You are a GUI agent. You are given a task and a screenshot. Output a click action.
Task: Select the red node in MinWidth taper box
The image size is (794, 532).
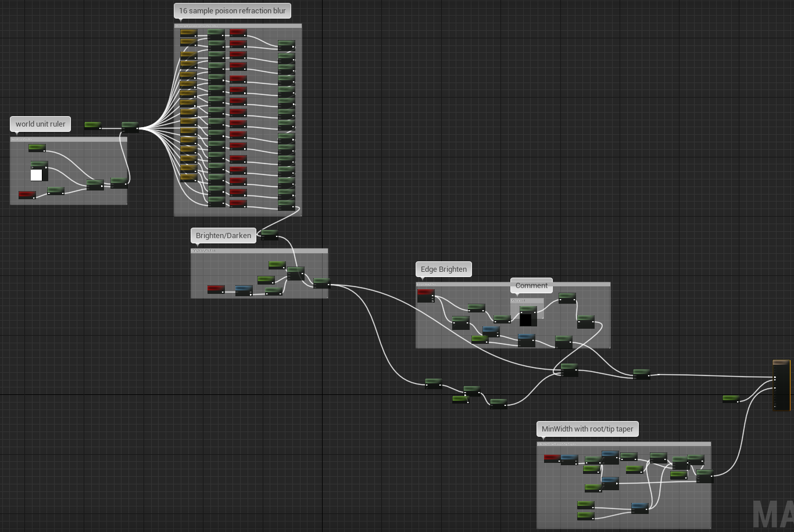click(x=552, y=458)
